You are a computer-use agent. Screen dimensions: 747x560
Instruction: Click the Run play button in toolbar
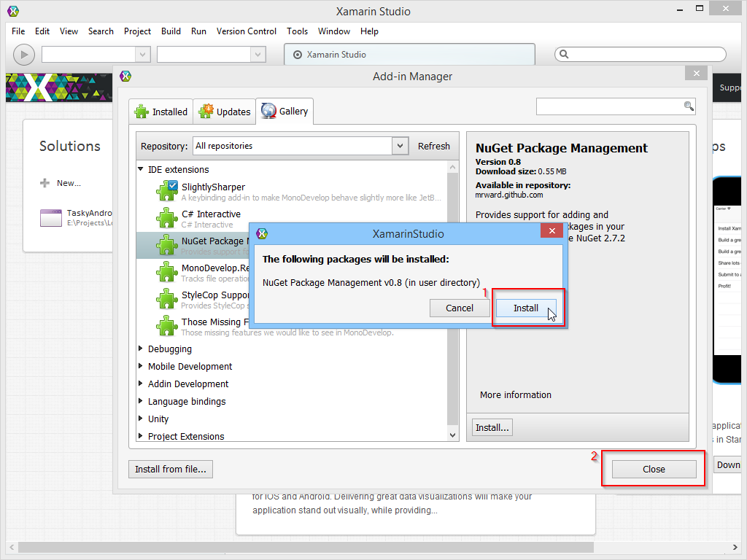[x=24, y=55]
